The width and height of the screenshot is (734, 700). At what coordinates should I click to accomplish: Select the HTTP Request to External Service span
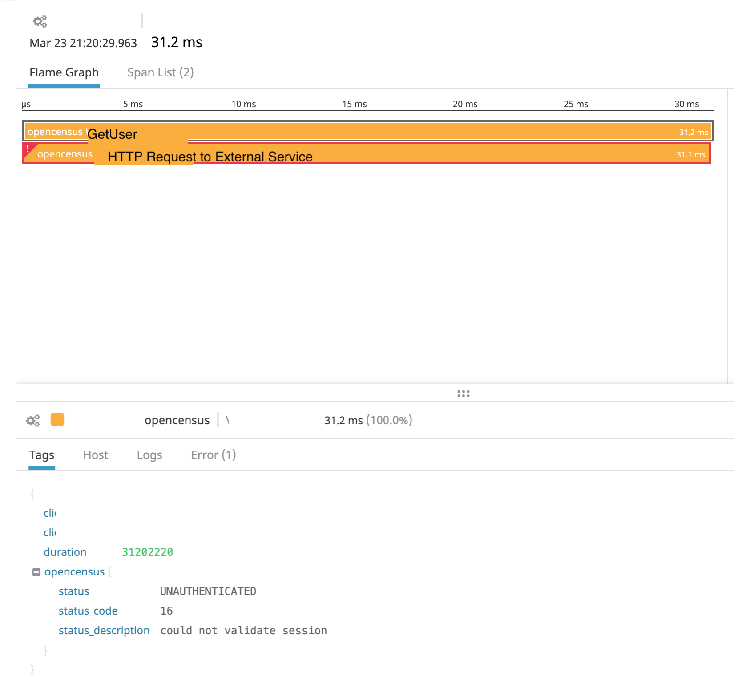pos(367,153)
